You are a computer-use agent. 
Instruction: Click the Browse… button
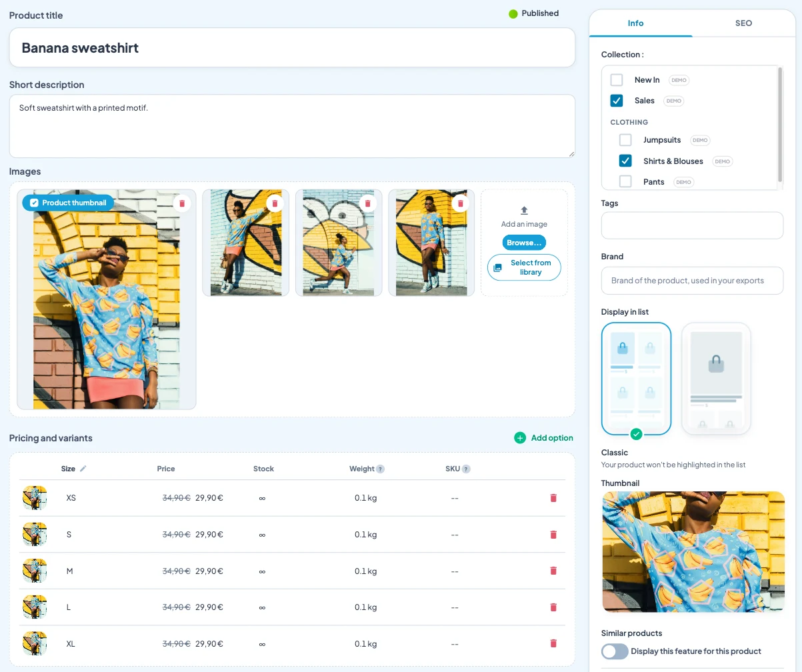coord(524,243)
